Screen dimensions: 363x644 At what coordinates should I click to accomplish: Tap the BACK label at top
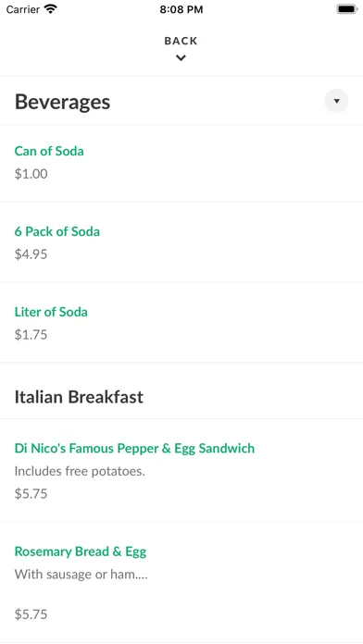click(x=181, y=41)
